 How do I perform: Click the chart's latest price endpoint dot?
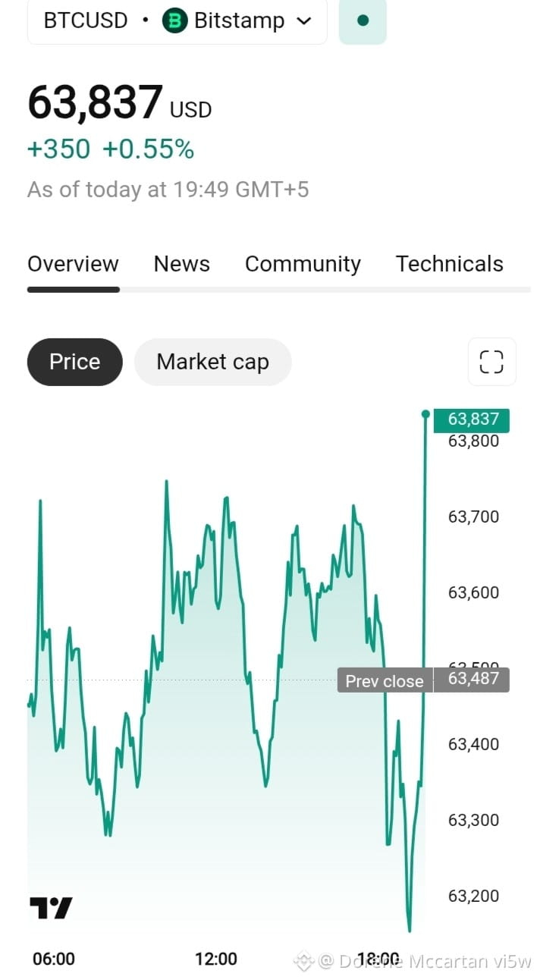[426, 414]
